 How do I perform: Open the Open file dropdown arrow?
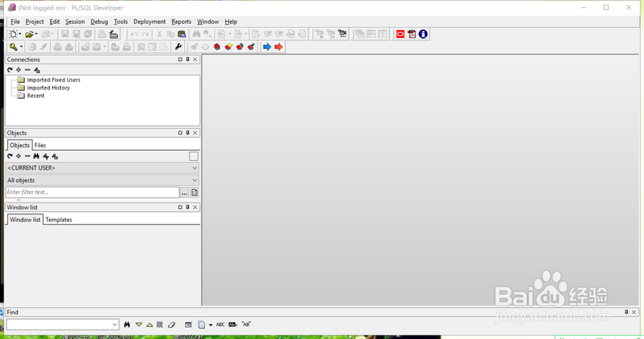36,34
